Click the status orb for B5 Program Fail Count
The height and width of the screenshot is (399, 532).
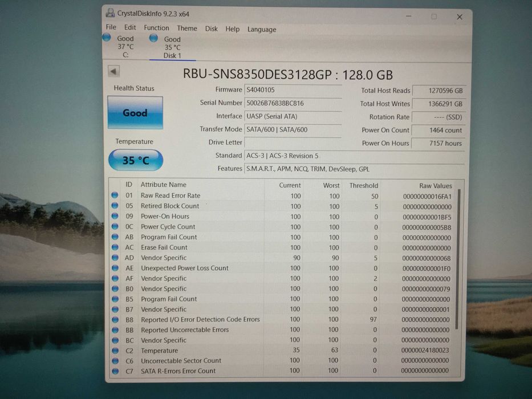click(115, 299)
